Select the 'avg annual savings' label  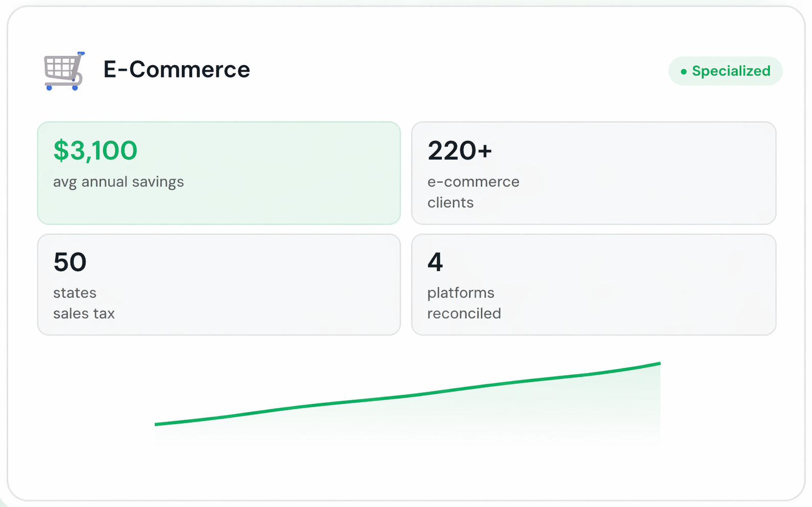[118, 182]
